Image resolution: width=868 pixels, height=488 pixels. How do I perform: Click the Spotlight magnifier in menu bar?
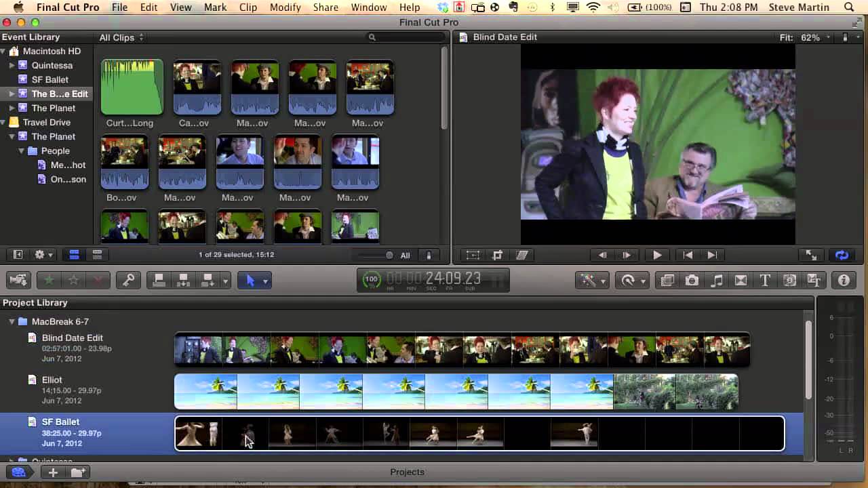tap(849, 7)
